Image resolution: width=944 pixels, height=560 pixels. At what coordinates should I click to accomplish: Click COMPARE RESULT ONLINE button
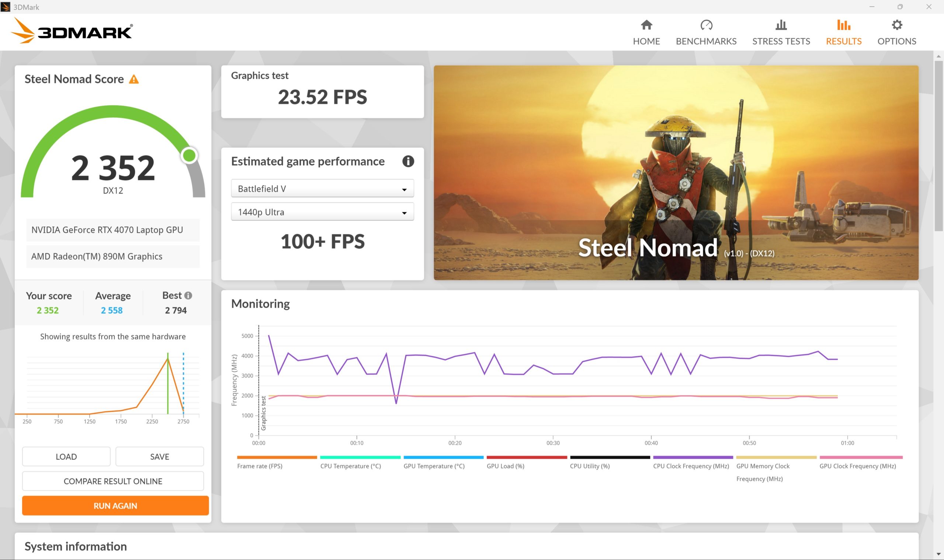click(113, 481)
